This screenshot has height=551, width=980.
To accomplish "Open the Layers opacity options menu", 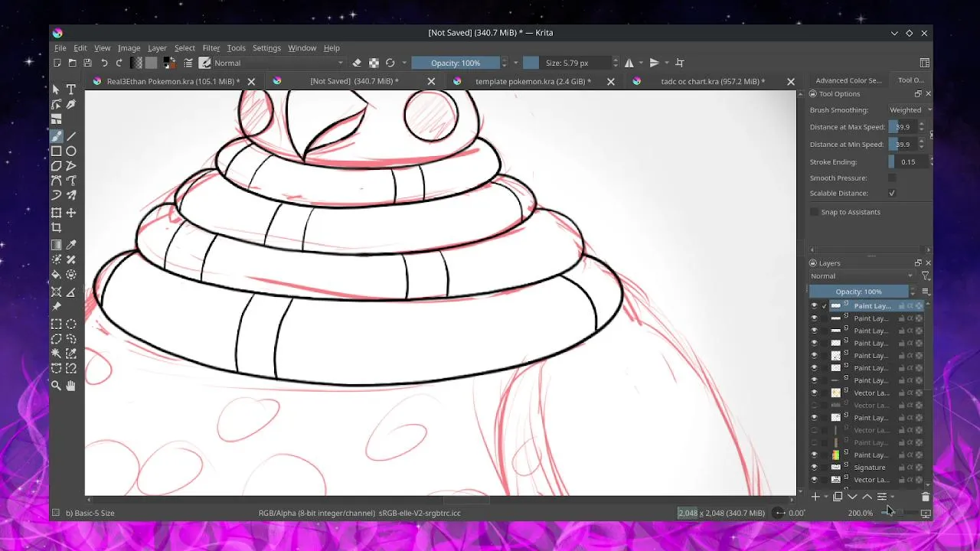I will [926, 292].
